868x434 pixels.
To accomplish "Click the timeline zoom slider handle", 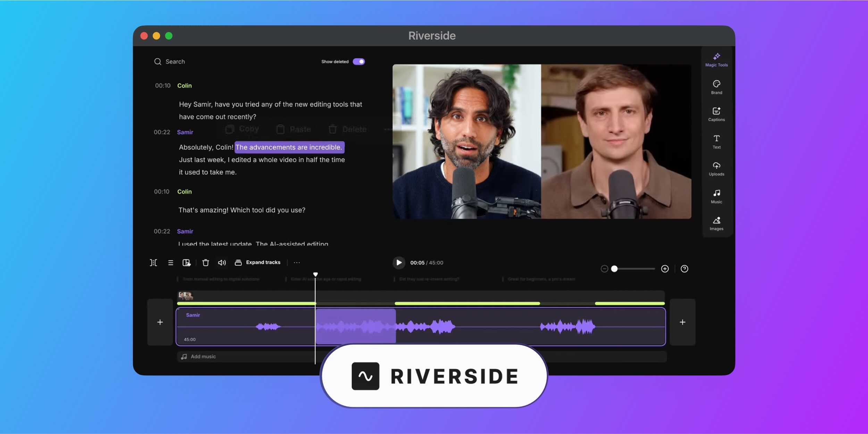I will 614,269.
